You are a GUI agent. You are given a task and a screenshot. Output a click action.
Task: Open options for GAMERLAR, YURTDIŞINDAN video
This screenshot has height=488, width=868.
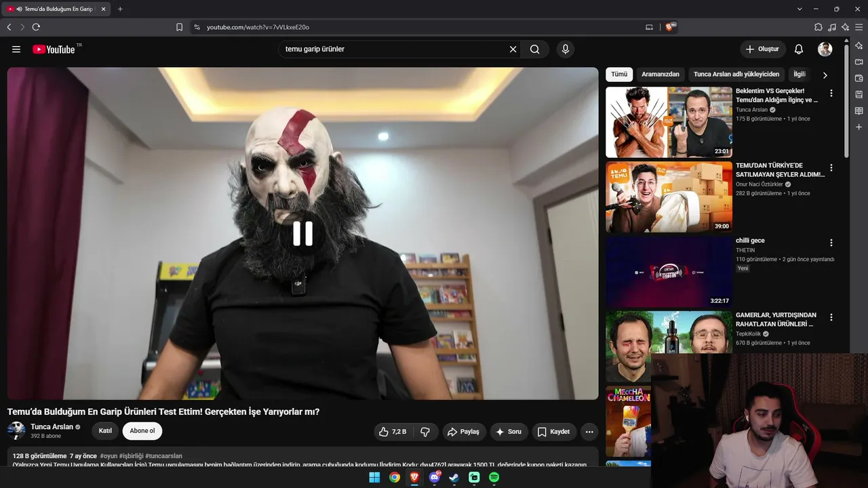pos(831,317)
